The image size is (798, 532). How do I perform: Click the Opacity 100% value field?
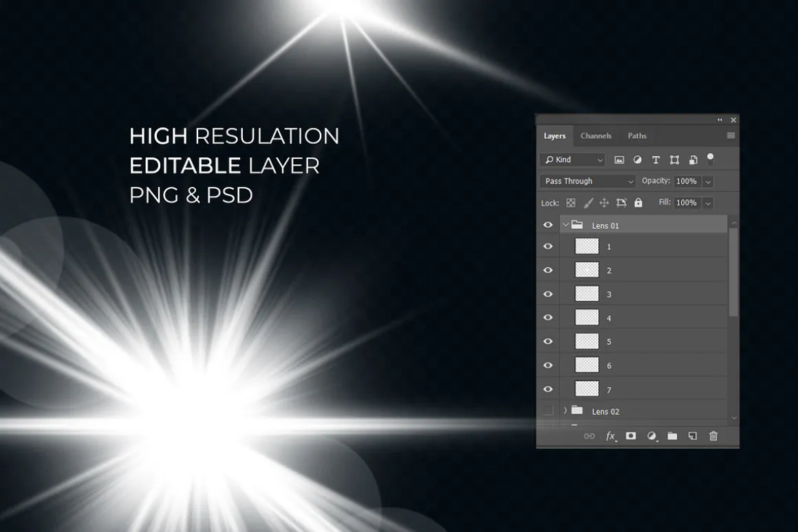tap(687, 181)
